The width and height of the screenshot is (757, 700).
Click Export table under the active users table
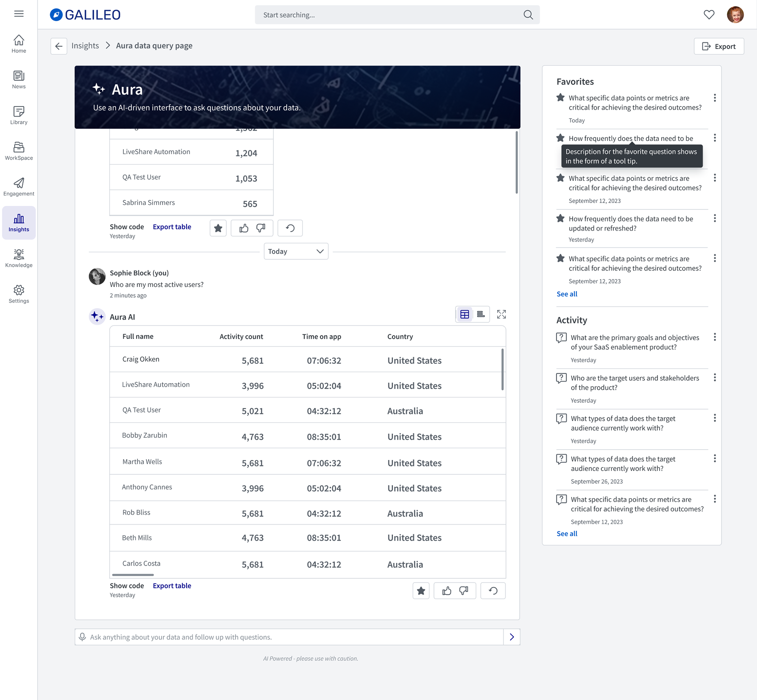[172, 586]
